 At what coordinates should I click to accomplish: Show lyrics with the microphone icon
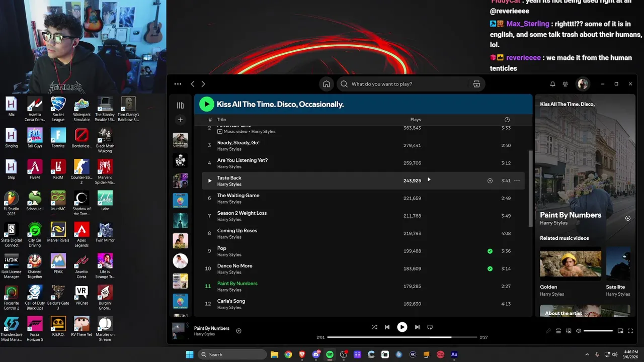(x=548, y=331)
